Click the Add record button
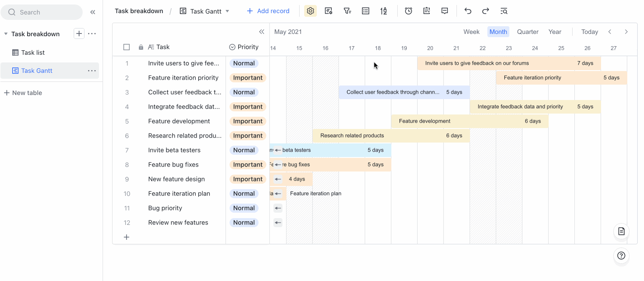This screenshot has height=281, width=644. 268,11
